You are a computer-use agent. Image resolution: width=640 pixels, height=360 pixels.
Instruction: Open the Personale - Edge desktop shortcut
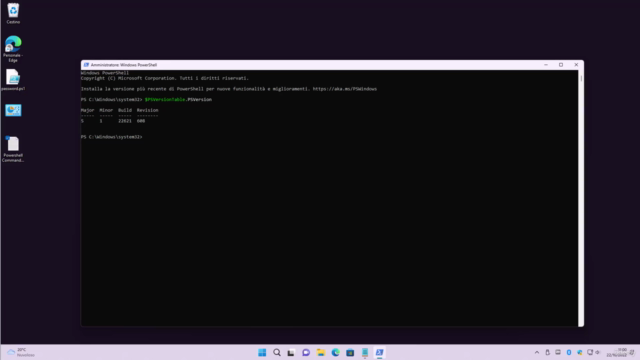(13, 49)
